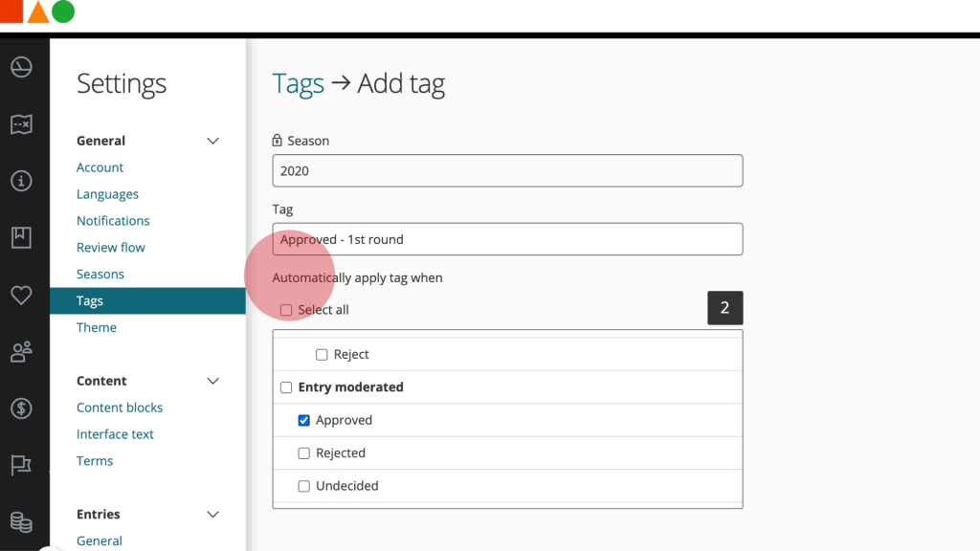Check the Entry moderated checkbox
This screenshot has width=980, height=551.
point(285,387)
